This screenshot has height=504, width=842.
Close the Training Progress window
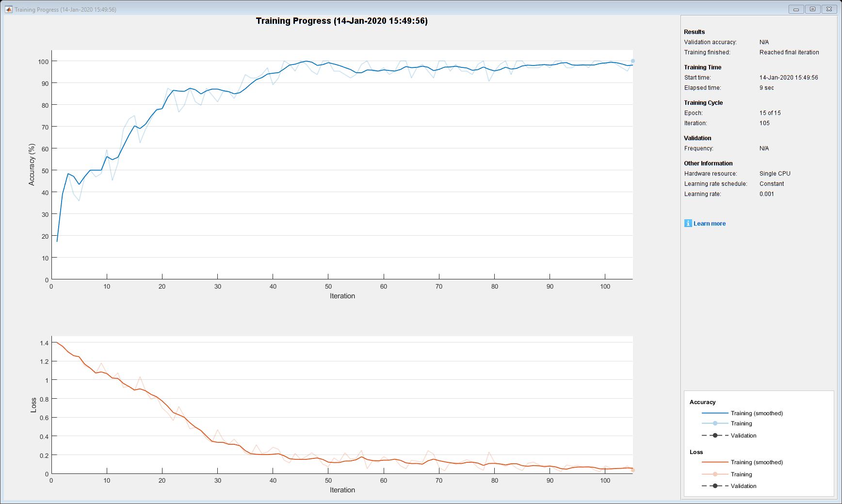(829, 9)
